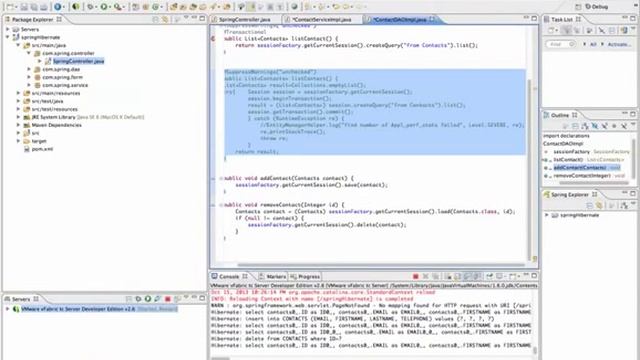Collapse the springHibernate project node
The image size is (640, 360).
7,37
